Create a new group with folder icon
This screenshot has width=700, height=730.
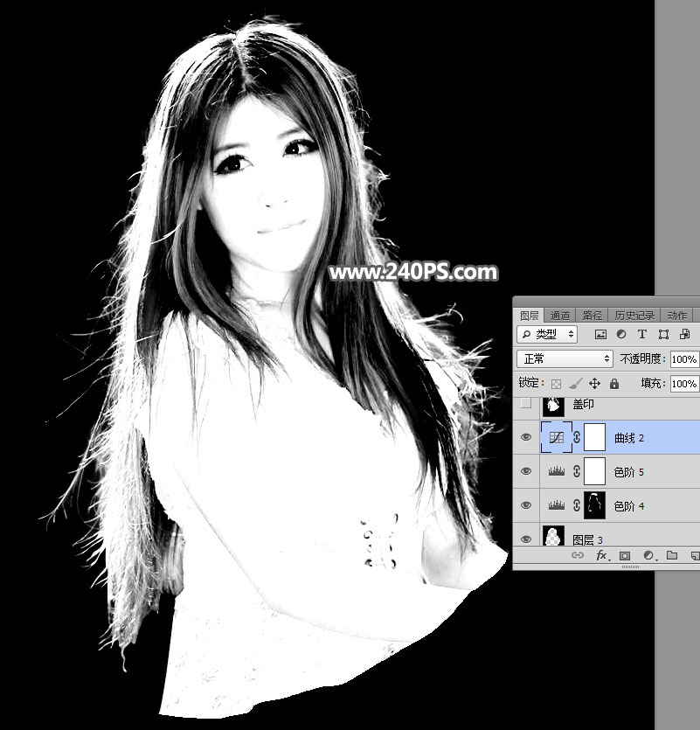point(672,556)
